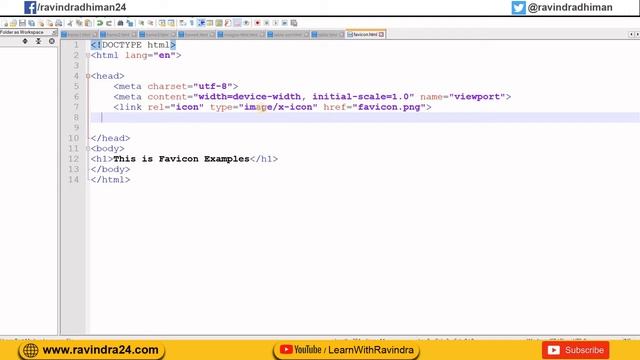Viewport: 640px width, 360px height.
Task: Zoom in using the toolbar Zoom In icon
Action: point(142,23)
